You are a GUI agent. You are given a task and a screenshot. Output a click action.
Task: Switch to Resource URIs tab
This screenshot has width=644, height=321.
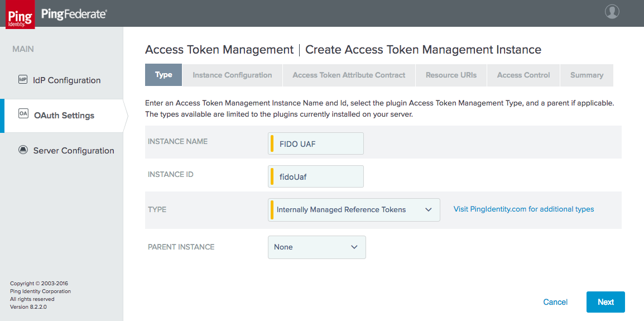pos(451,75)
